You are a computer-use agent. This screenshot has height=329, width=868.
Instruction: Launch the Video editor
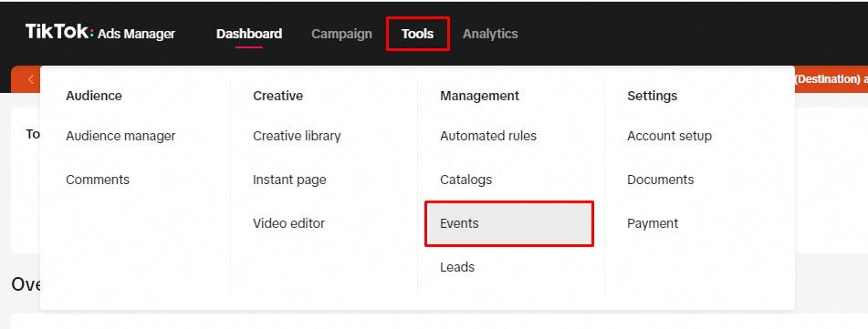(x=289, y=223)
